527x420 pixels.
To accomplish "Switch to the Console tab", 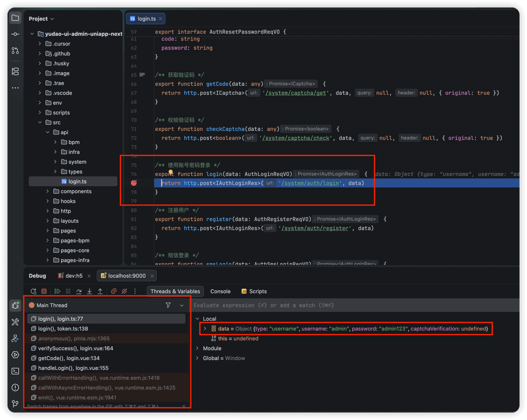I will (220, 291).
